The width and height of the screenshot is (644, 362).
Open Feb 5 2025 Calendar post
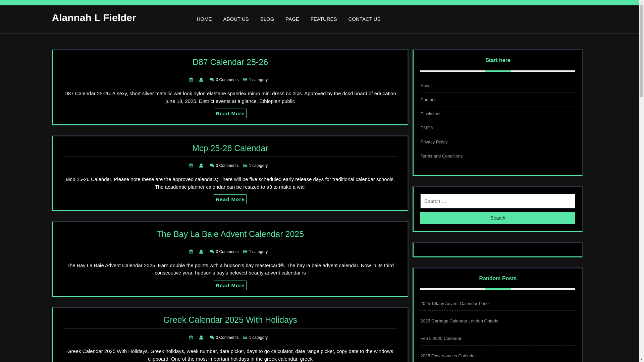440,339
